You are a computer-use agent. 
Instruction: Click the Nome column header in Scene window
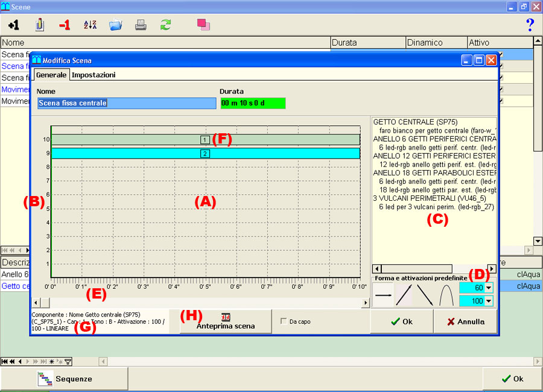pos(165,43)
